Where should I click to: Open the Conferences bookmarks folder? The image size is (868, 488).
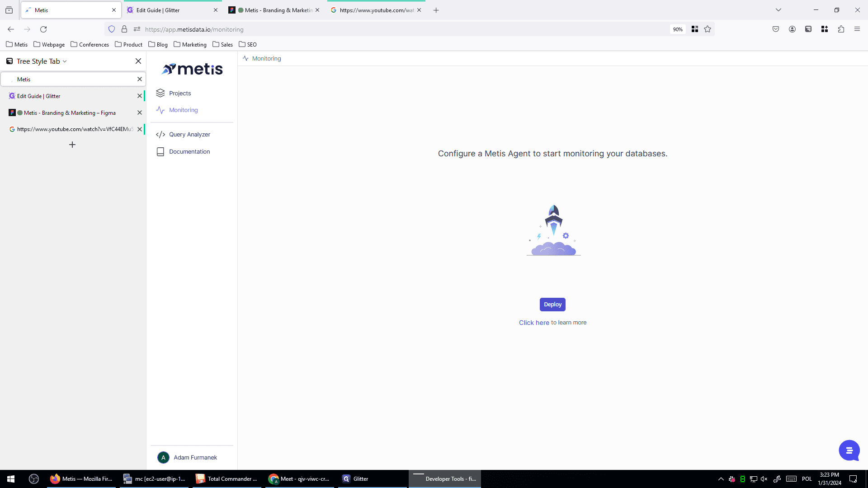(x=90, y=44)
